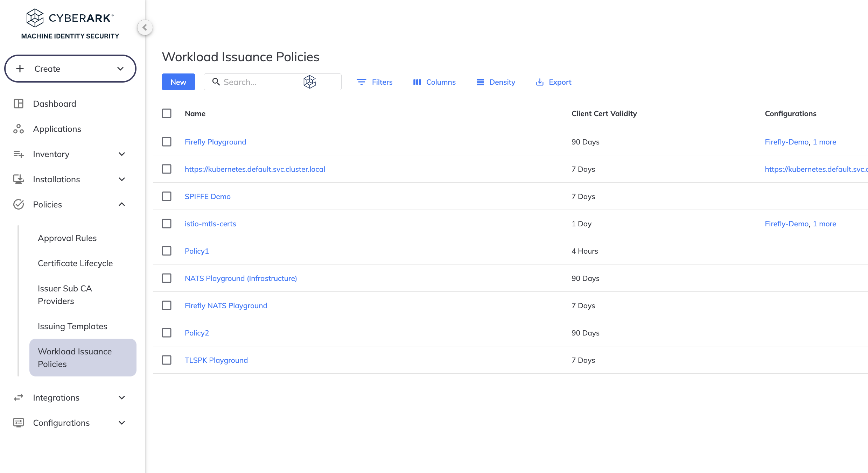The height and width of the screenshot is (473, 868).
Task: Click the Applications nodes icon
Action: 19,129
